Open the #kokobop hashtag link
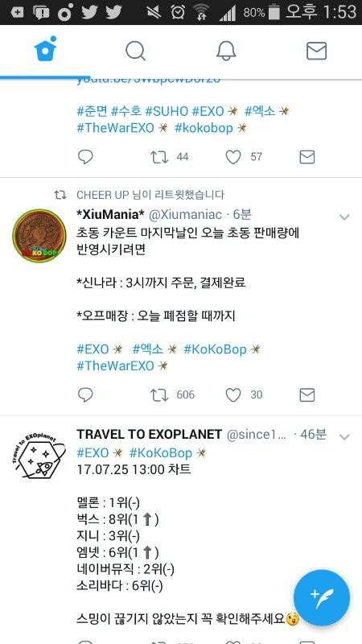 pyautogui.click(x=204, y=128)
